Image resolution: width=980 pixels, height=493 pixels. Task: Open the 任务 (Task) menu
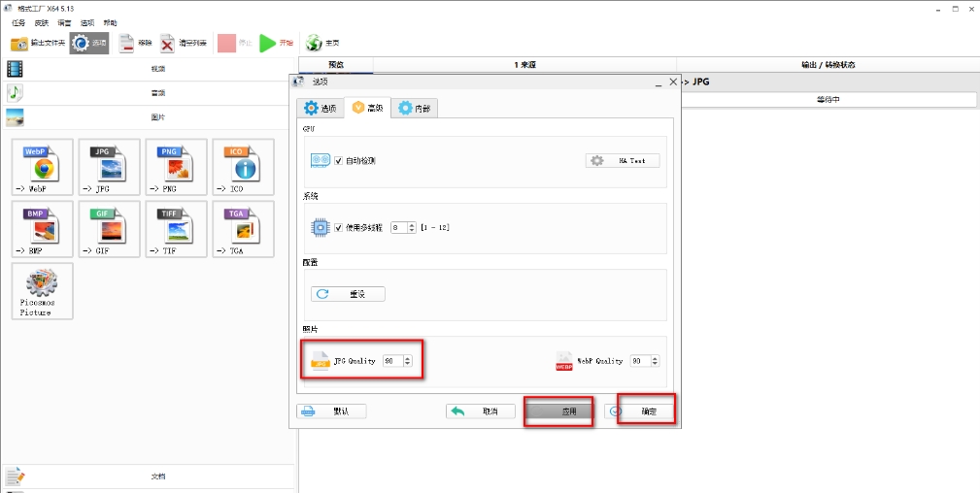18,22
